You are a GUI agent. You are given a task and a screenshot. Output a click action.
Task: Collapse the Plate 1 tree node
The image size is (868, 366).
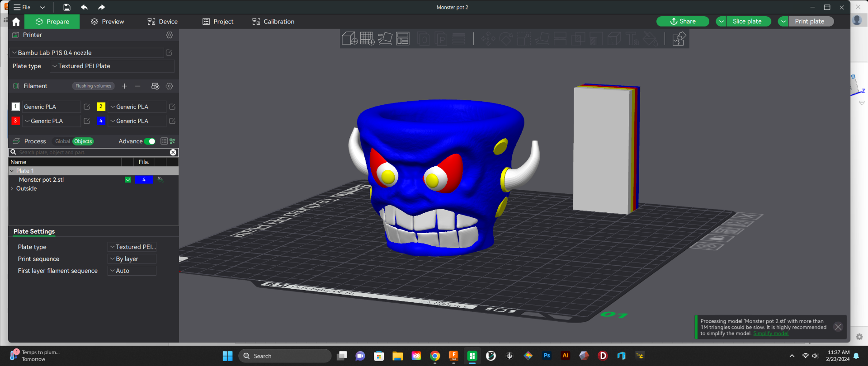[x=12, y=171]
